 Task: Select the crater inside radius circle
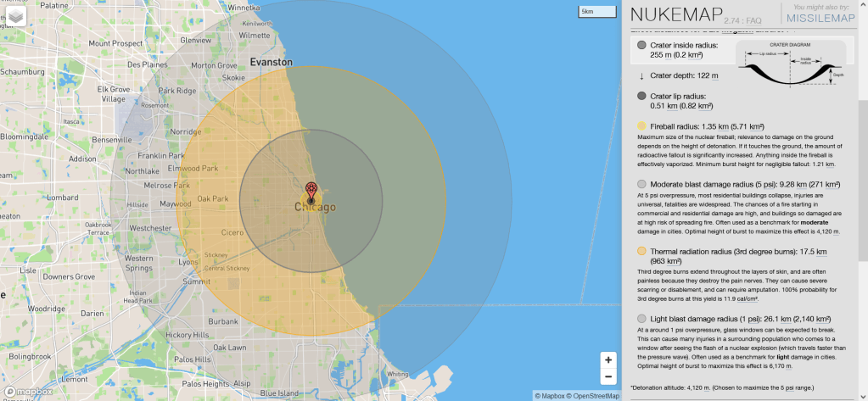(641, 45)
